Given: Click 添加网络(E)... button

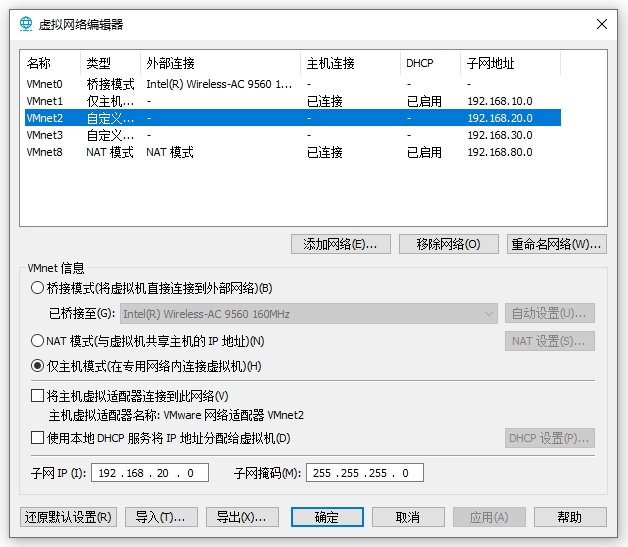Looking at the screenshot, I should point(340,244).
